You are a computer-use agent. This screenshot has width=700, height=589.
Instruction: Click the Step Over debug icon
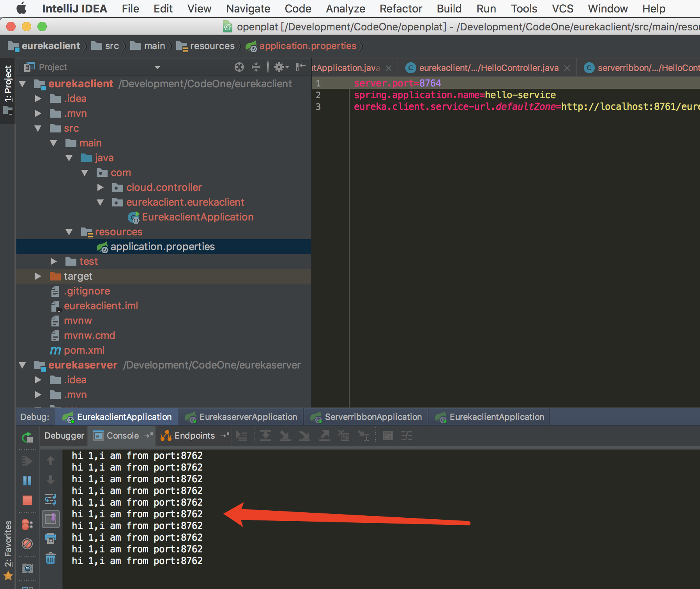pos(266,436)
